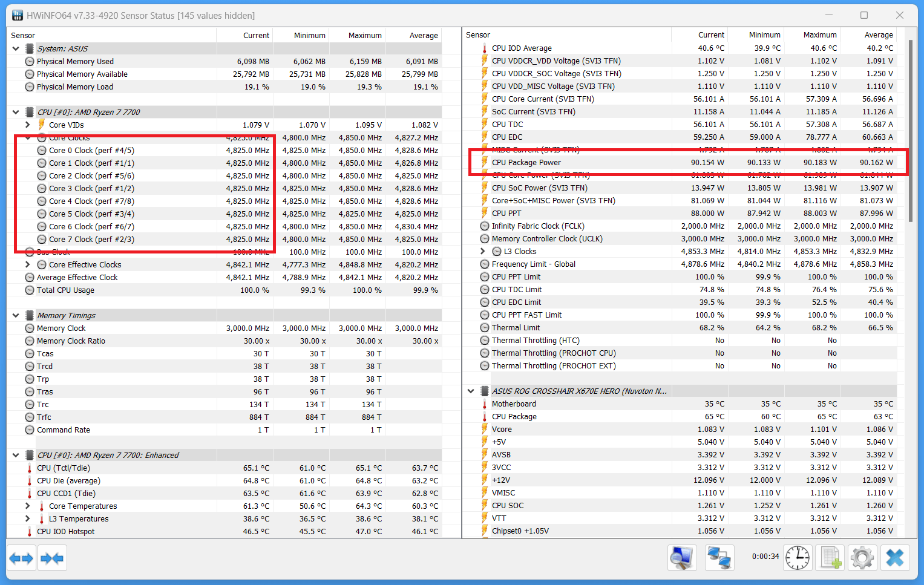Collapse the Memory Timings section
Viewport: 924px width, 585px height.
[x=16, y=315]
